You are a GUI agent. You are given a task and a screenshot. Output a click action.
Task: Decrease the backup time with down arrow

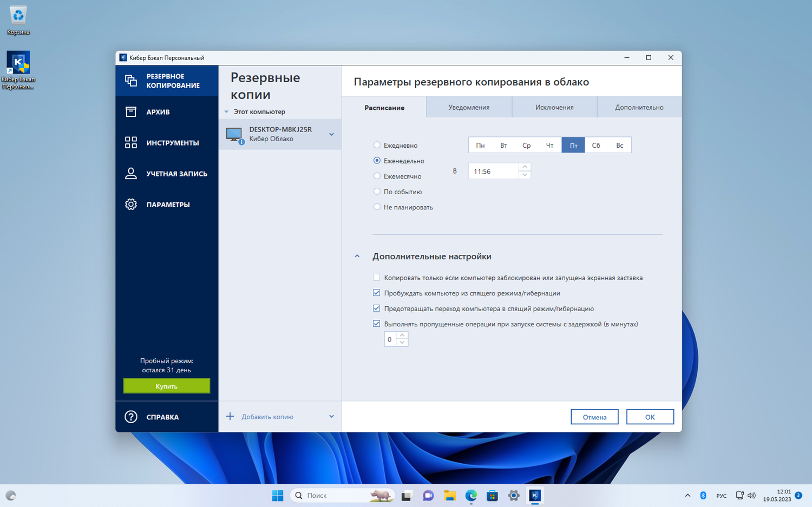pyautogui.click(x=525, y=175)
